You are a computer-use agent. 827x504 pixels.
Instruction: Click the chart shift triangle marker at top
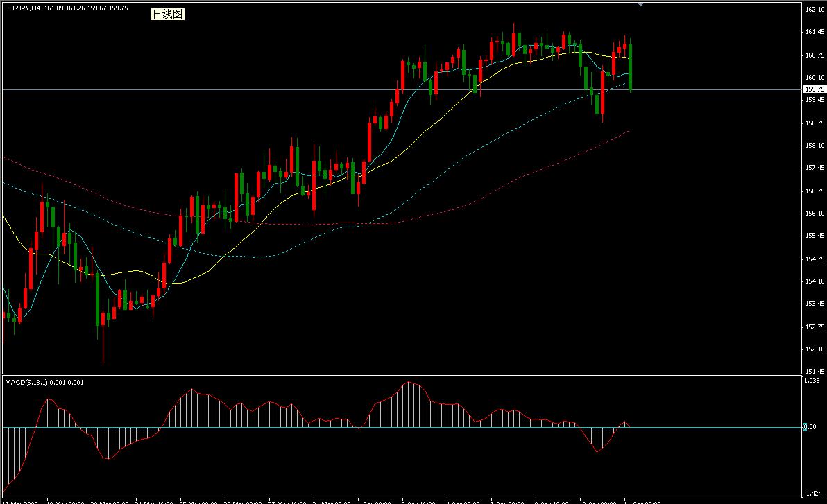(641, 4)
